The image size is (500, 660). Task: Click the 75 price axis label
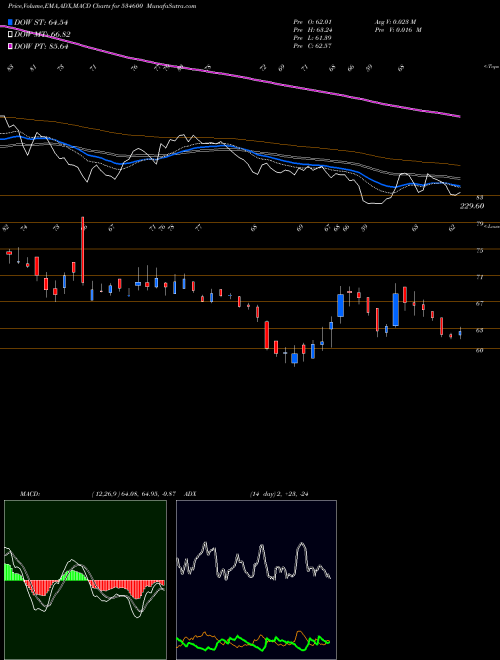pyautogui.click(x=479, y=251)
